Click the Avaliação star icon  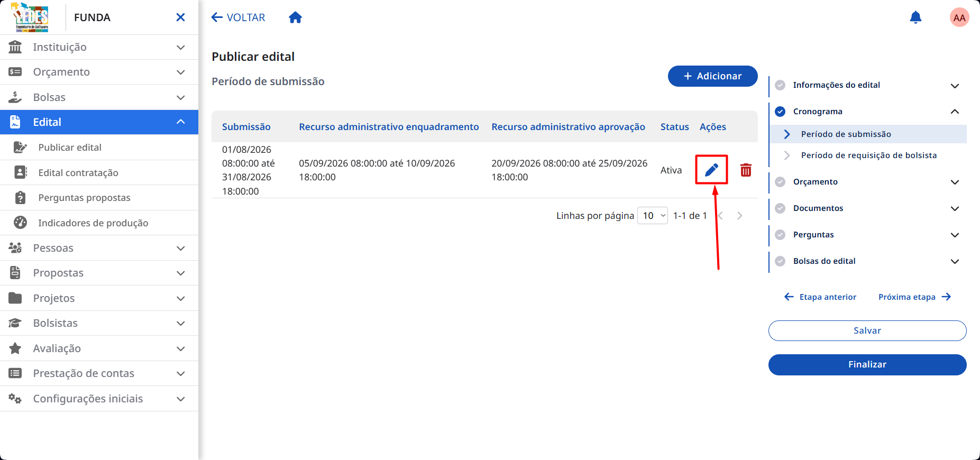pyautogui.click(x=15, y=348)
